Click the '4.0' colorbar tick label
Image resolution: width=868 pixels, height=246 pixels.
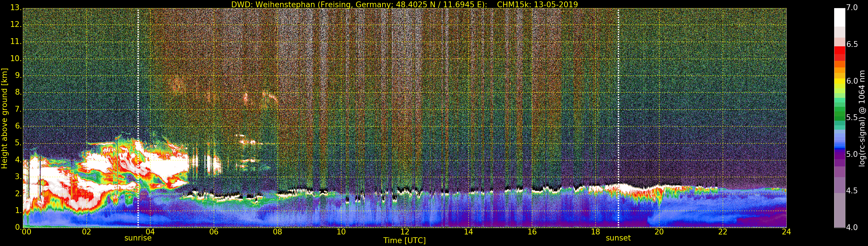coord(852,227)
